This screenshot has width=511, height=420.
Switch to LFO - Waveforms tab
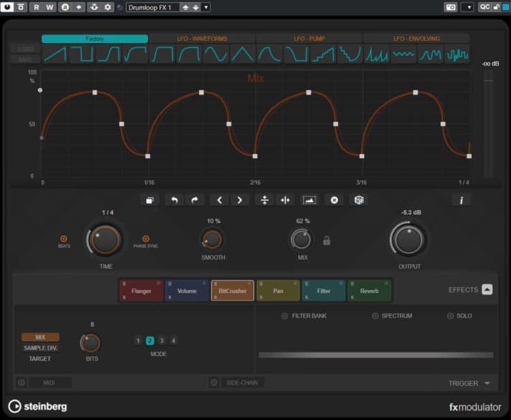click(x=202, y=39)
